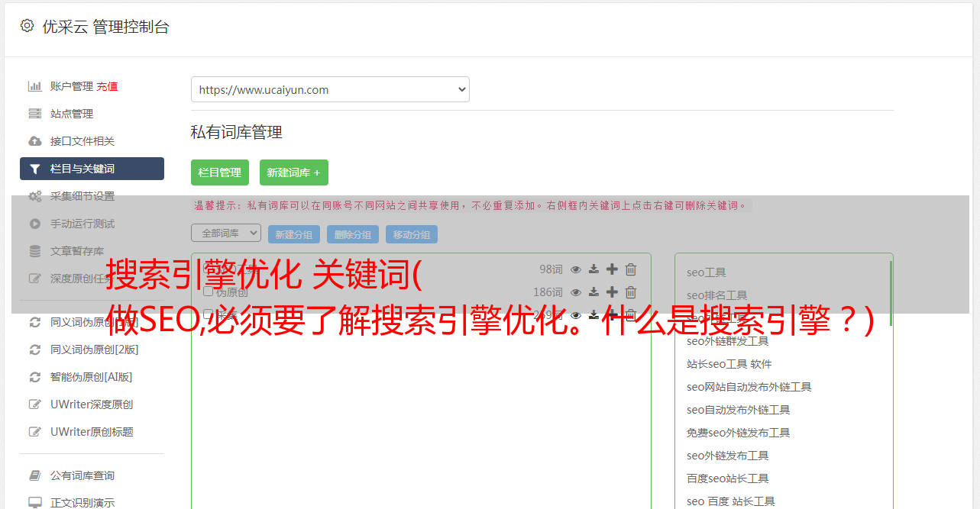Toggle the eye icon in the 采集 row

[576, 315]
